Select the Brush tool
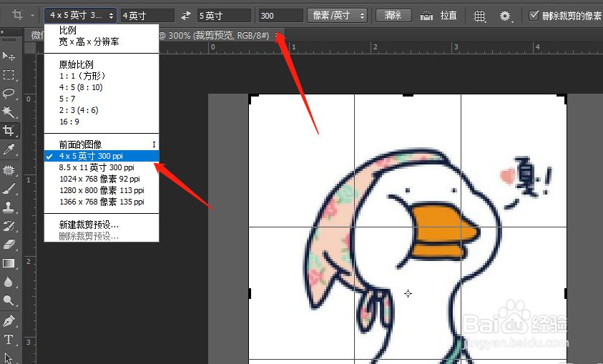 [x=9, y=188]
